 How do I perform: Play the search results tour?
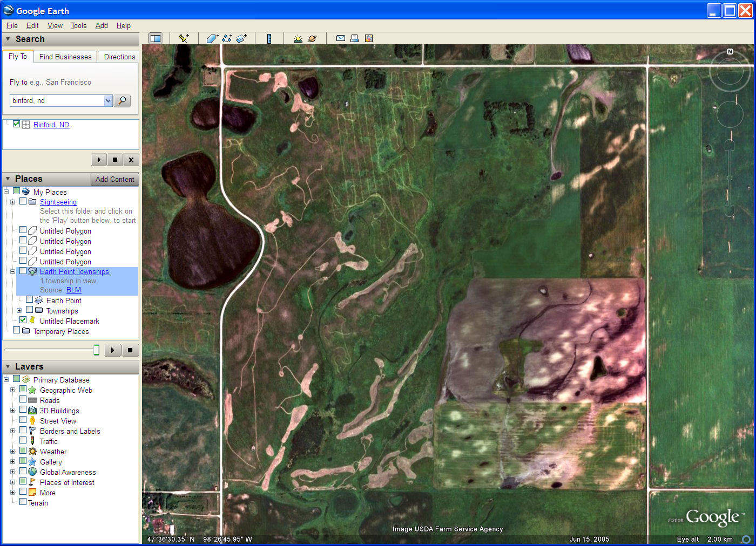(99, 160)
